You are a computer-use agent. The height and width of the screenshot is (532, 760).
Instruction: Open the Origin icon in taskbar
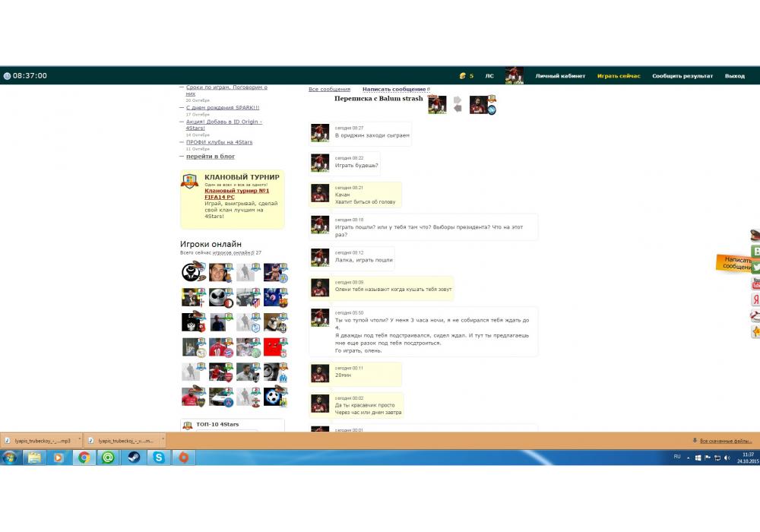pyautogui.click(x=184, y=458)
